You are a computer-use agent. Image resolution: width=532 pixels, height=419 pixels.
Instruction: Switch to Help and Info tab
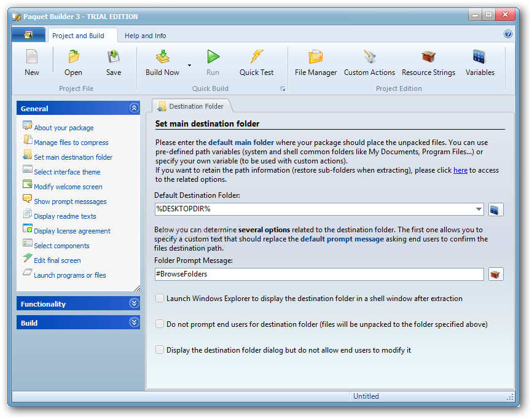point(145,36)
